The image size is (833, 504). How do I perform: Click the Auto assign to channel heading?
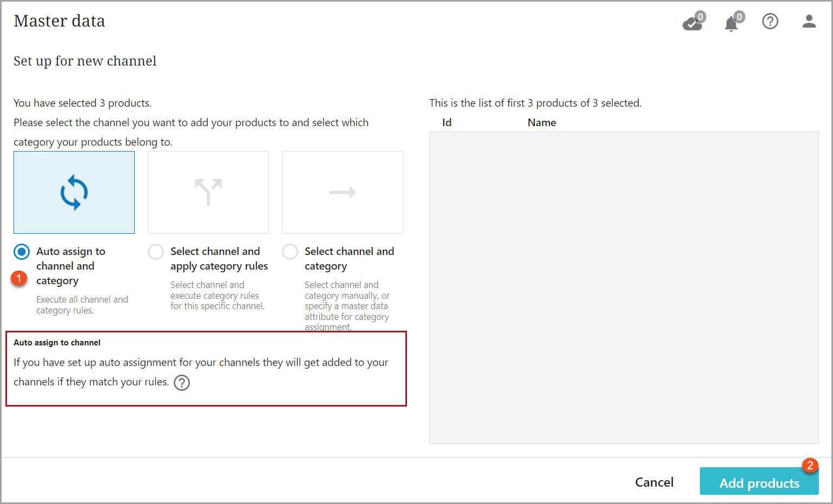57,343
